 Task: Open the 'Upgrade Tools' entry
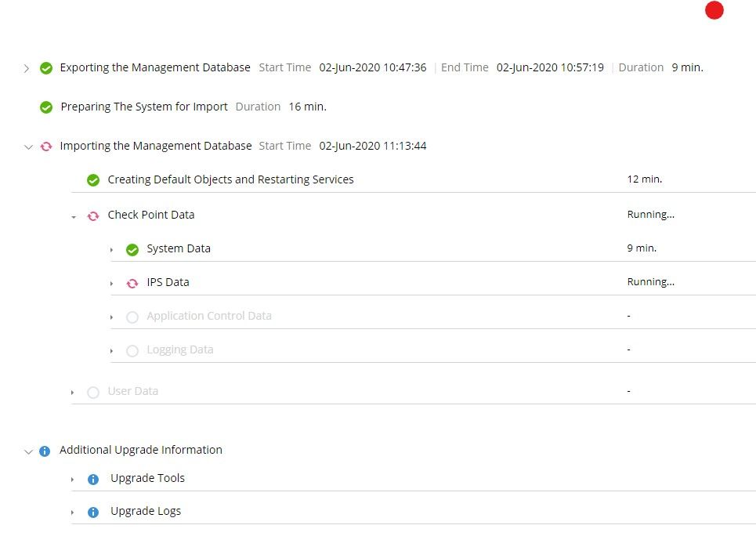(x=147, y=478)
